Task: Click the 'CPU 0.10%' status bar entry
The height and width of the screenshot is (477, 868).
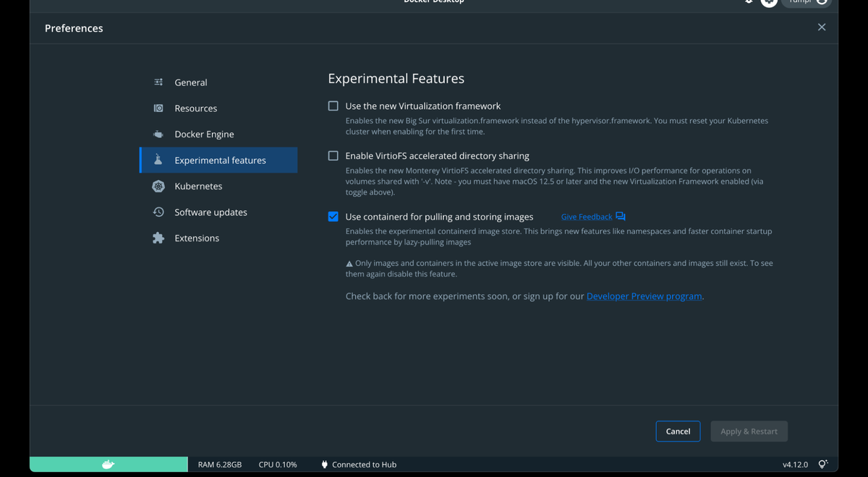Action: 278,465
